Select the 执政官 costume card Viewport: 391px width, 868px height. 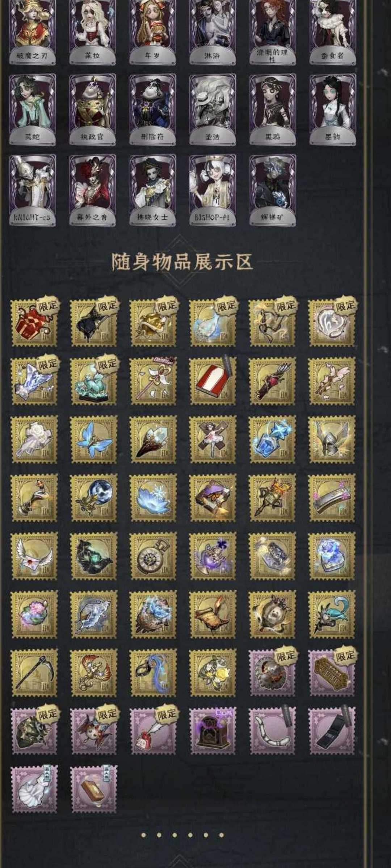click(x=92, y=110)
